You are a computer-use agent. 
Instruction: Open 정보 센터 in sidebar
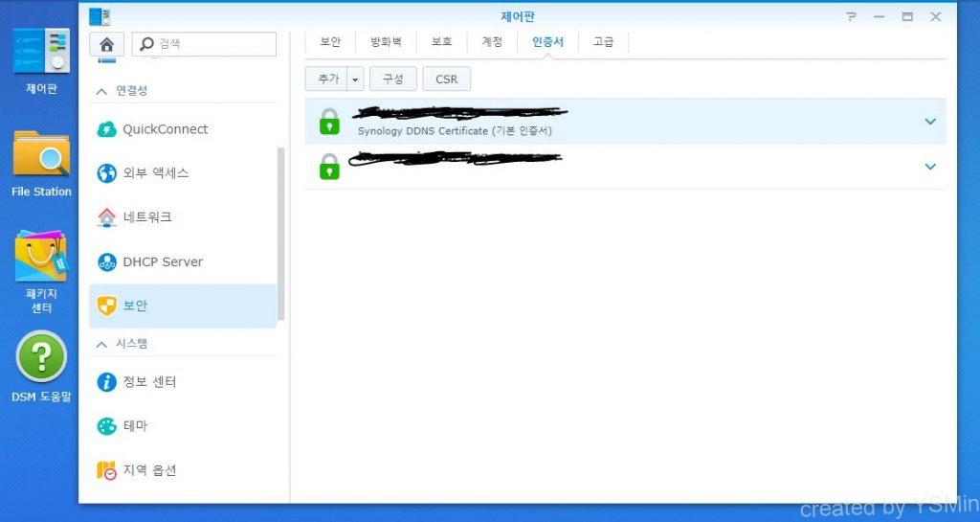click(x=149, y=382)
